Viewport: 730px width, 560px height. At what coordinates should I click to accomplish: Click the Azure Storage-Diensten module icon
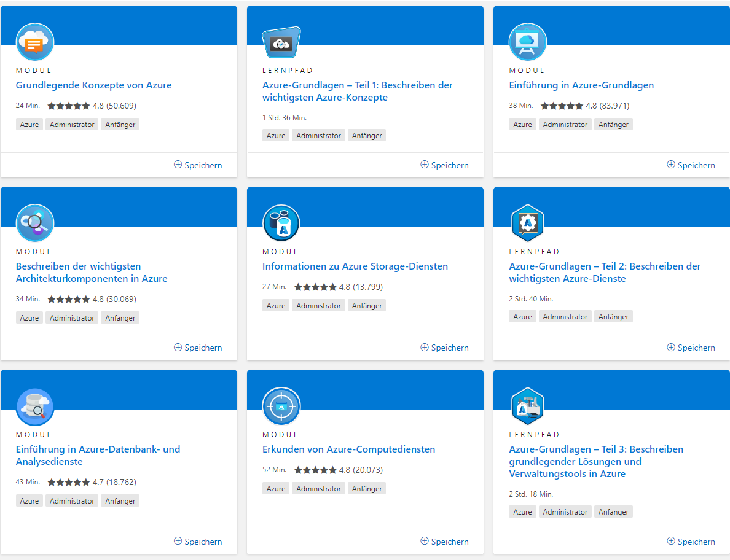coord(281,223)
